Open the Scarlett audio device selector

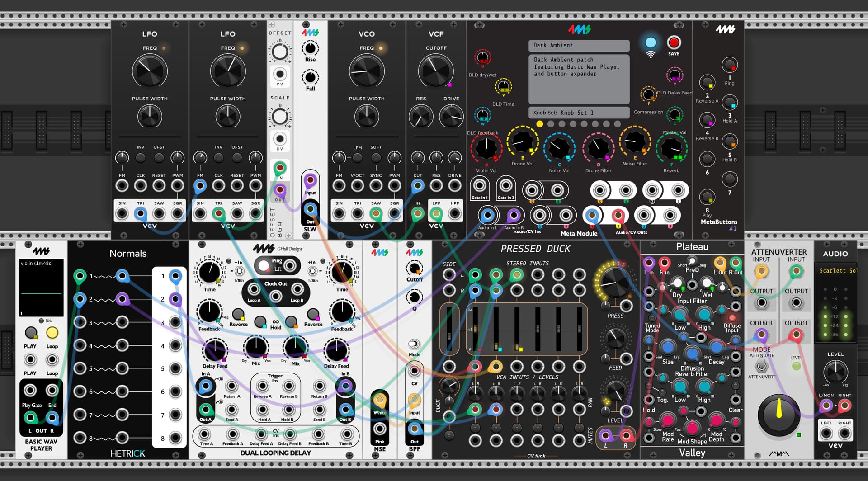point(837,270)
